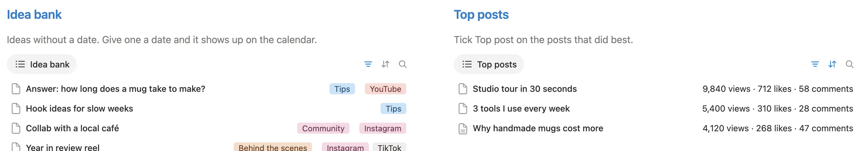Open sort options in Idea bank
This screenshot has height=151, width=868.
[x=385, y=64]
